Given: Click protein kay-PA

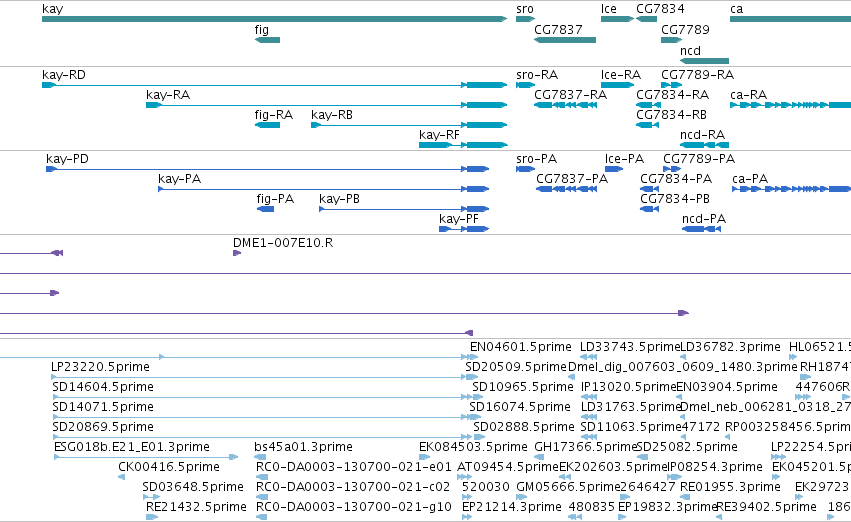Looking at the screenshot, I should click(x=323, y=189).
